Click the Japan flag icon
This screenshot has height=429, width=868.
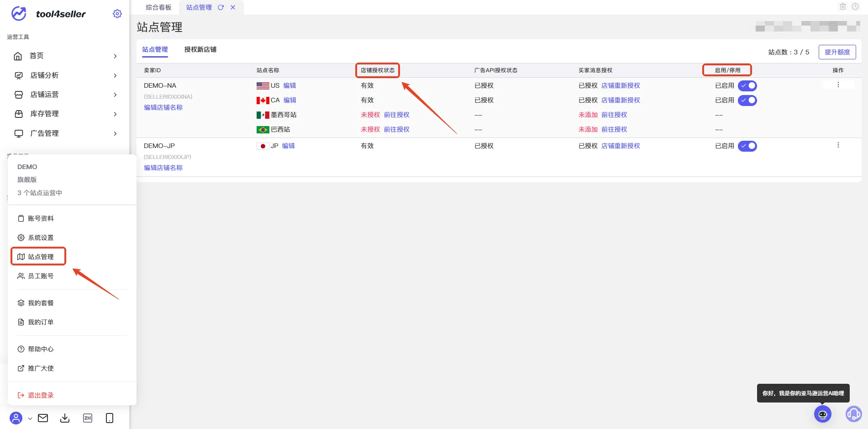coord(263,146)
